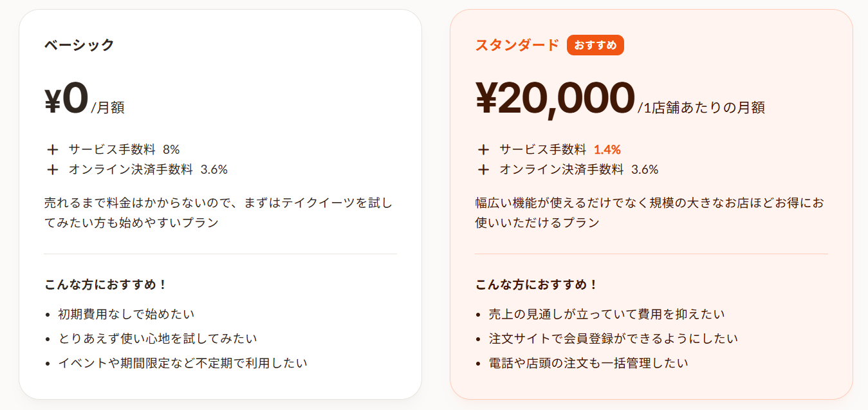Click the plus icon beside Standard サービス手数料 1.4%

coord(483,150)
